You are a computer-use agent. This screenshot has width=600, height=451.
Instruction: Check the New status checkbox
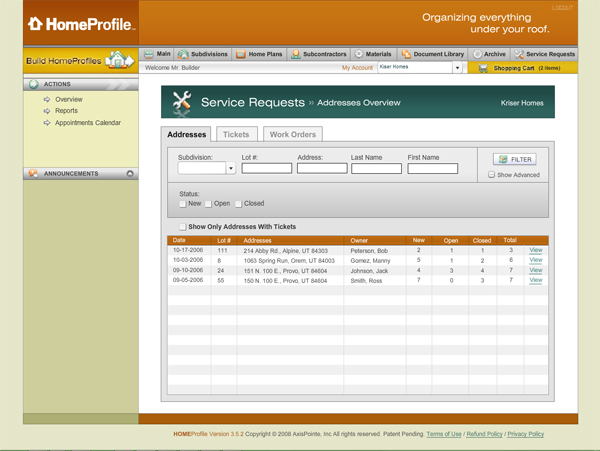tap(183, 204)
